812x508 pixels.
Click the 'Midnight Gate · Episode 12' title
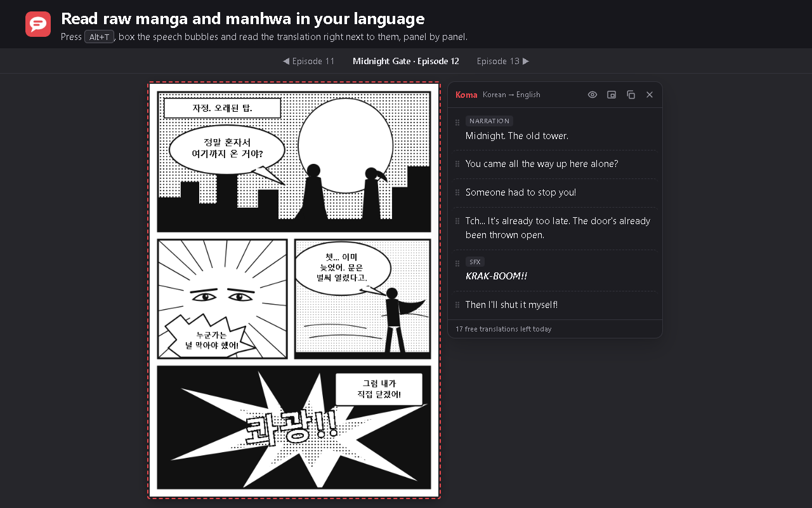pos(406,61)
